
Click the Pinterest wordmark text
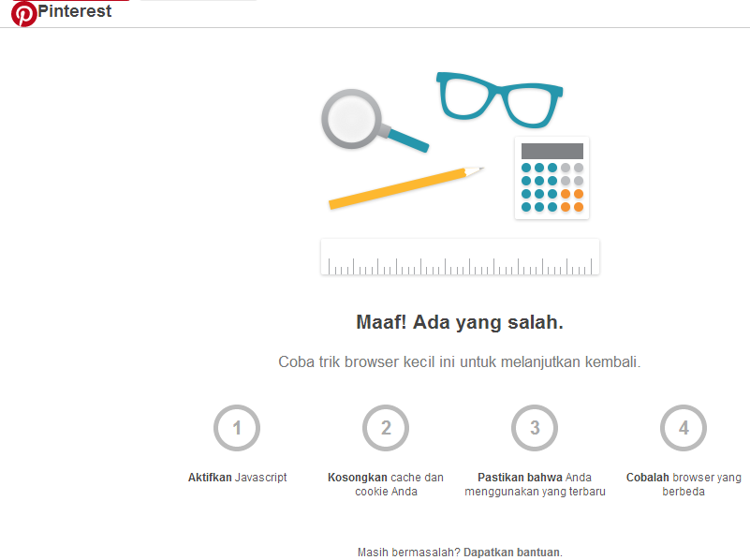pos(75,11)
